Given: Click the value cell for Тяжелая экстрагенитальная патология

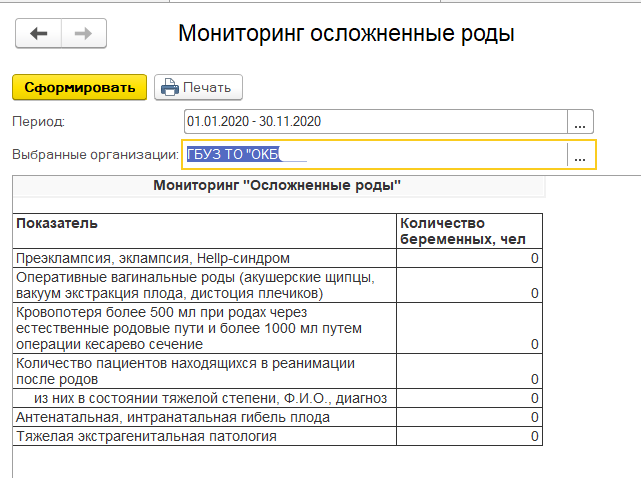Looking at the screenshot, I should click(469, 436).
